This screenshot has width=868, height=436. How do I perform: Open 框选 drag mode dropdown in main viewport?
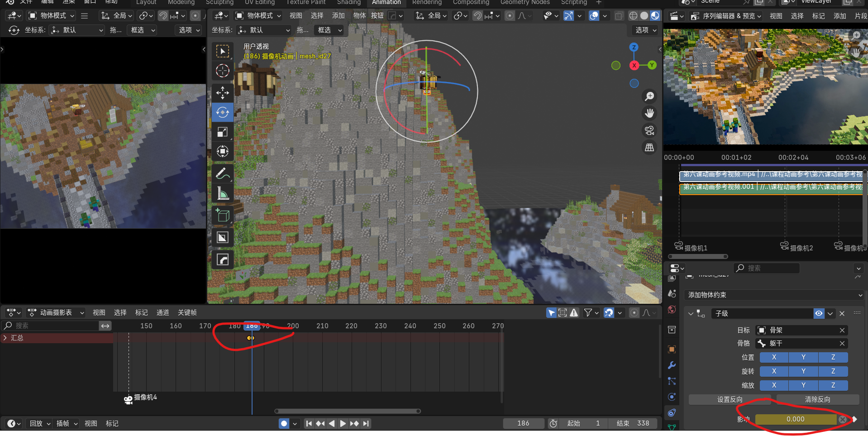329,30
